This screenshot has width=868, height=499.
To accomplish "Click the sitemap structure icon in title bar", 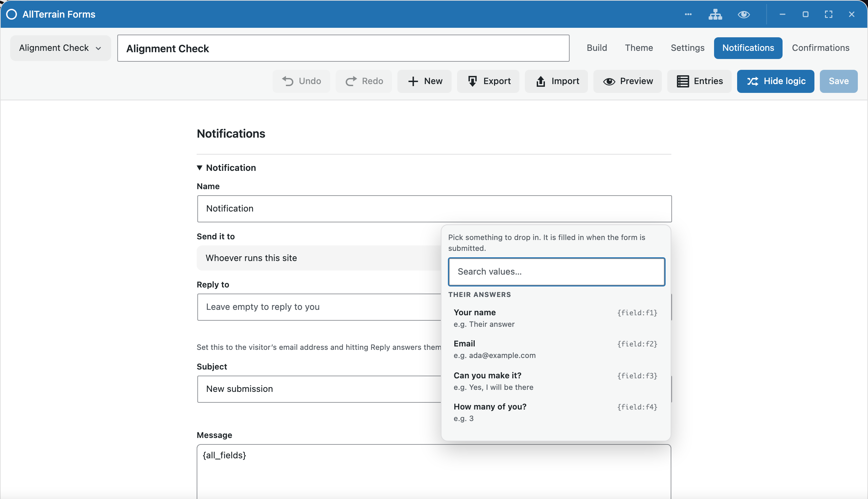I will click(715, 14).
